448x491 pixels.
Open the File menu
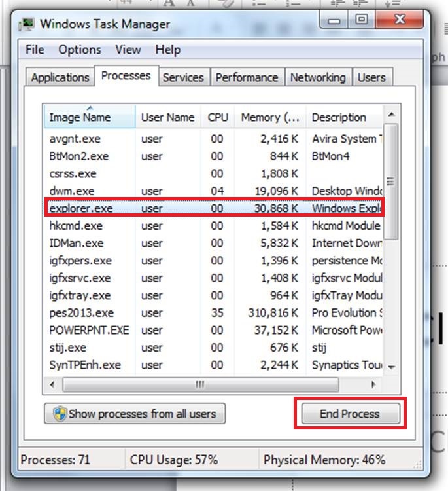[x=35, y=50]
